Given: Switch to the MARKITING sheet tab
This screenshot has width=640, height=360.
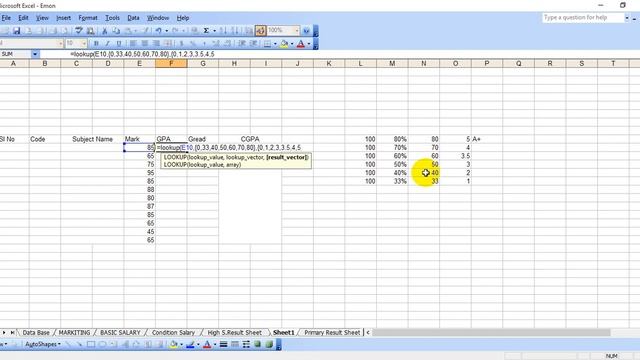Looking at the screenshot, I should (x=74, y=333).
